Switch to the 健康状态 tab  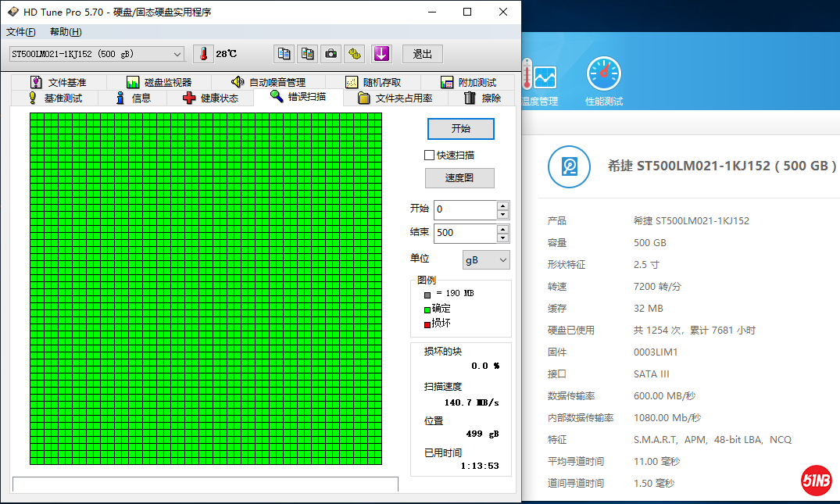(x=210, y=98)
